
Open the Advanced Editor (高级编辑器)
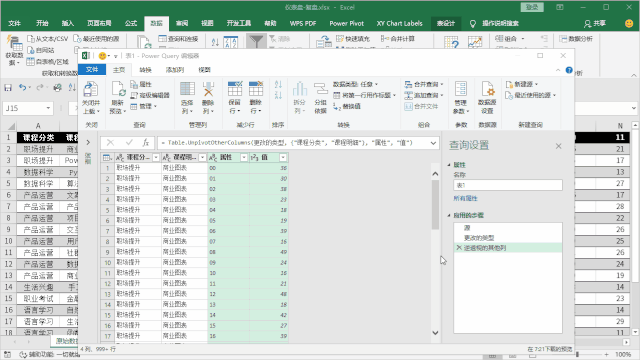tap(150, 95)
